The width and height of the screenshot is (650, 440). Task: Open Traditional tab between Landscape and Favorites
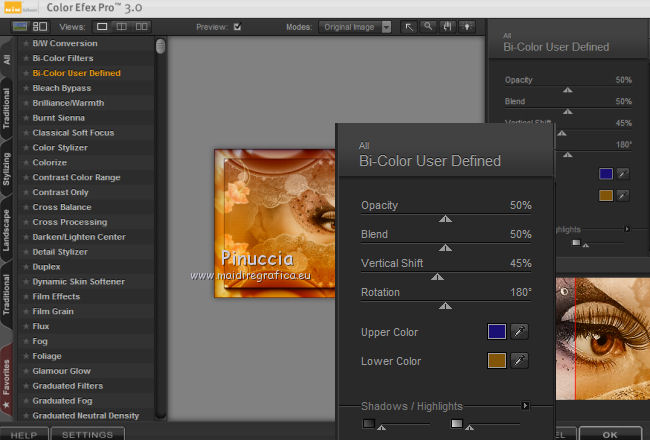pos(6,294)
